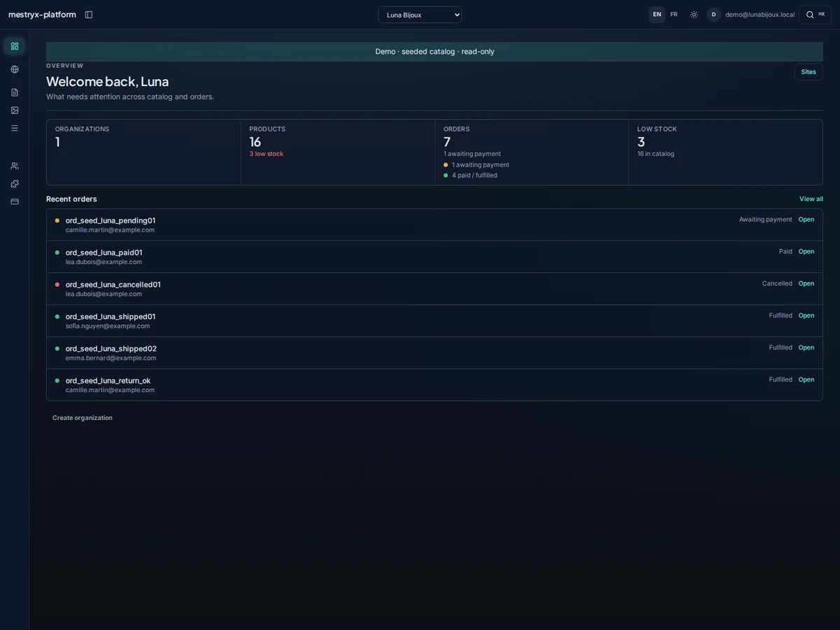Open the puzzle-piece integrations icon

(x=15, y=183)
